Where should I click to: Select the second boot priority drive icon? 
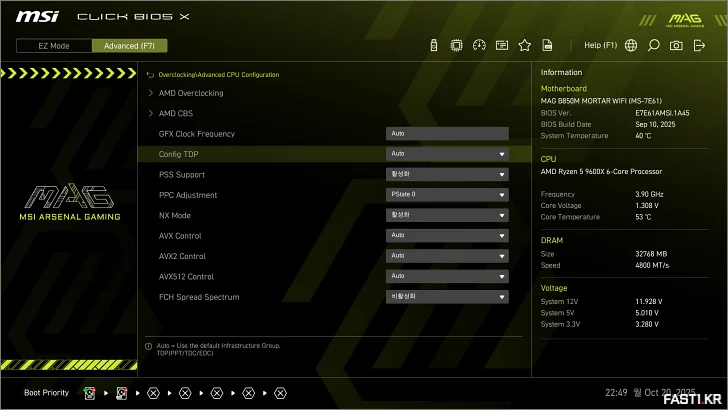[x=122, y=393]
